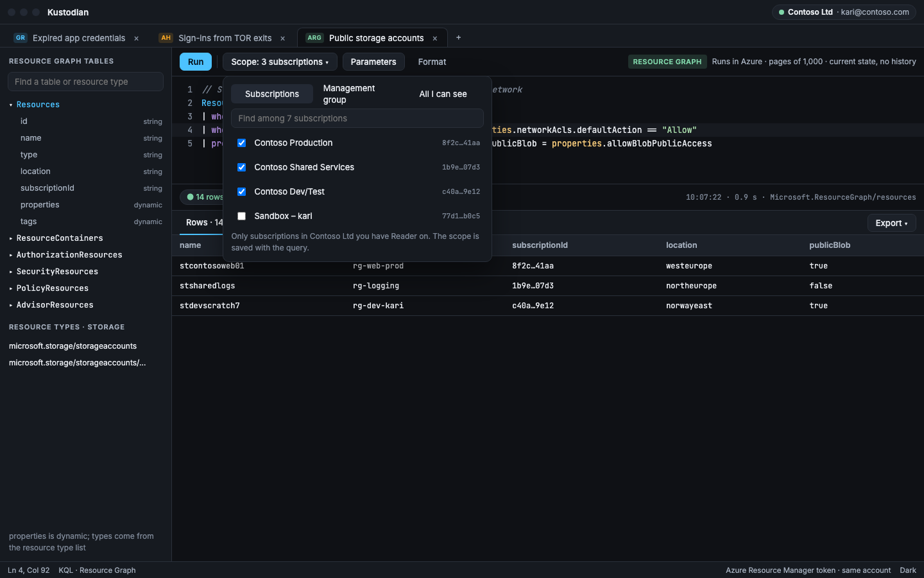Switch to Sign-ins from TOR exits tab
924x578 pixels.
pos(225,39)
